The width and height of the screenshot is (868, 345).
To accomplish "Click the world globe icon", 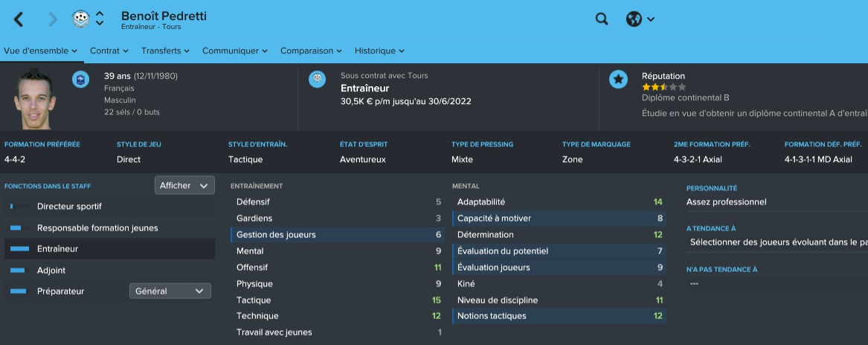I will point(634,19).
